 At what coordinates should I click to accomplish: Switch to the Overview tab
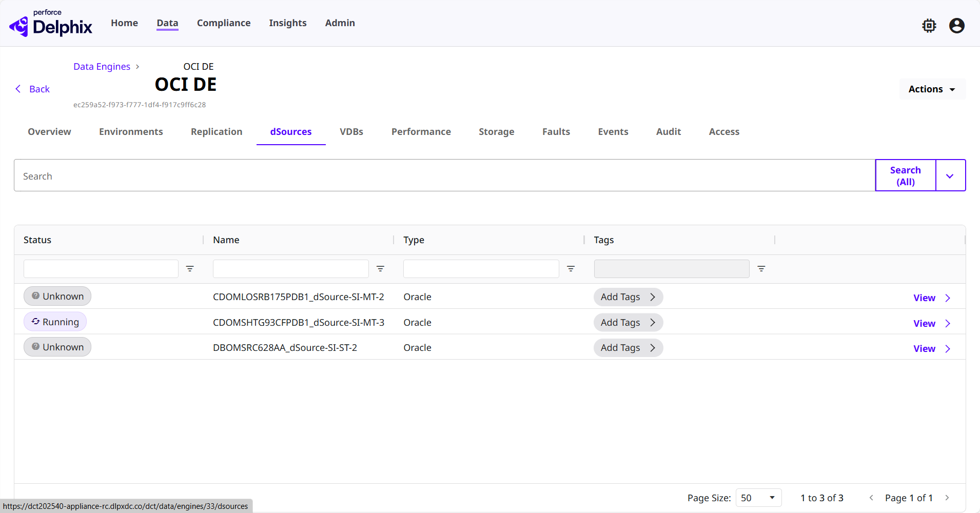coord(49,132)
